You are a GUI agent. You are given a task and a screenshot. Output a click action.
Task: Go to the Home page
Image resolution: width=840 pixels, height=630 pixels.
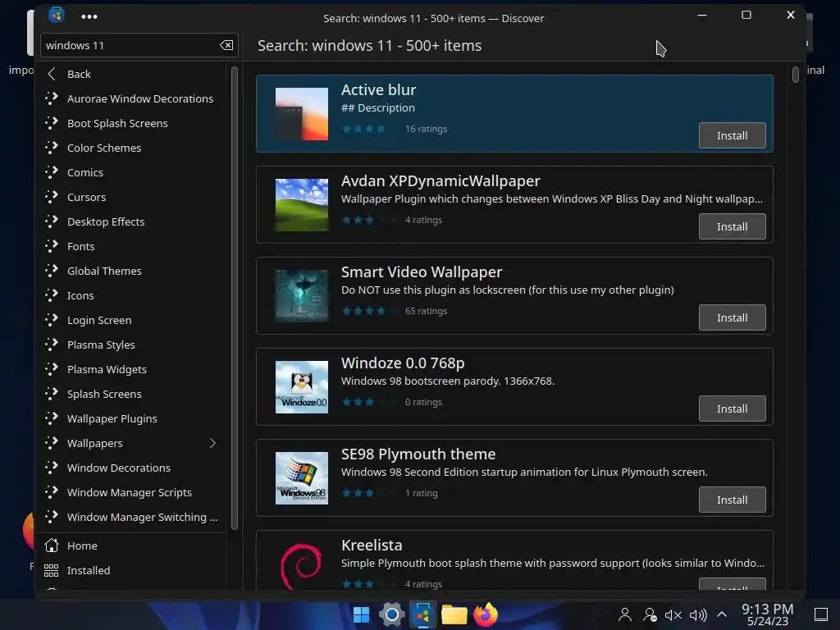tap(132, 546)
